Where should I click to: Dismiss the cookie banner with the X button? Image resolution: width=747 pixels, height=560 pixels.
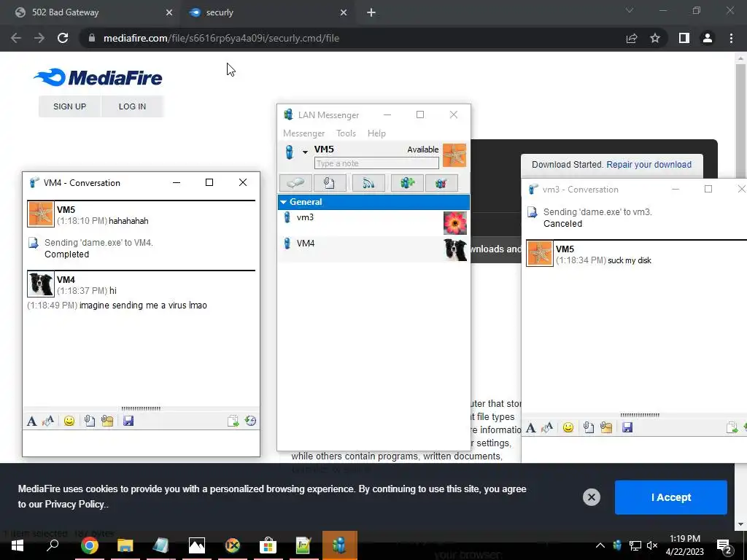pyautogui.click(x=591, y=497)
